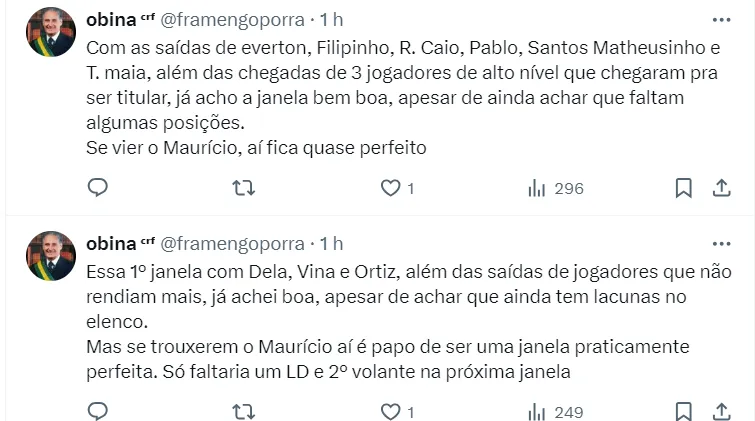Retweet the first tweet by obina
Screen dimensions: 755x421
point(242,188)
